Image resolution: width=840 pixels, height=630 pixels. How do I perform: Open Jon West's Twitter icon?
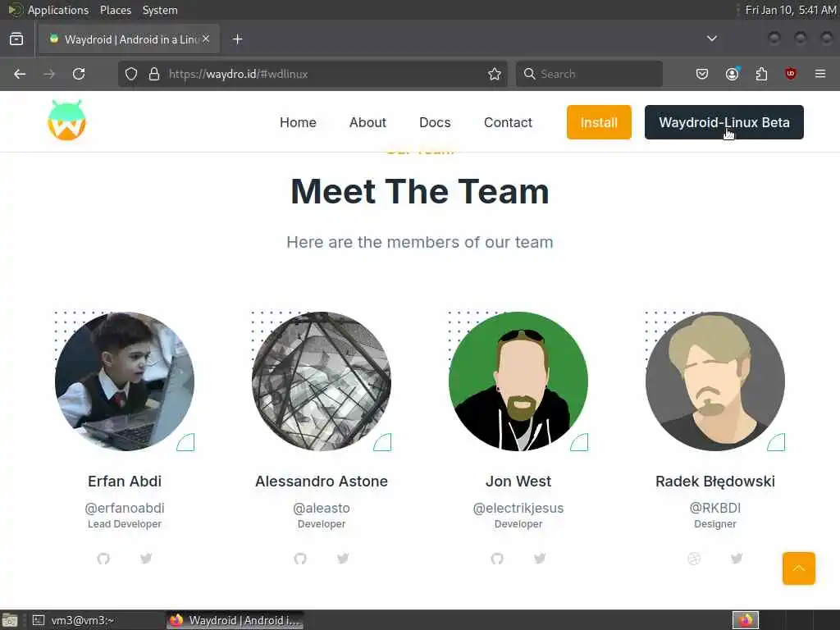pos(540,559)
